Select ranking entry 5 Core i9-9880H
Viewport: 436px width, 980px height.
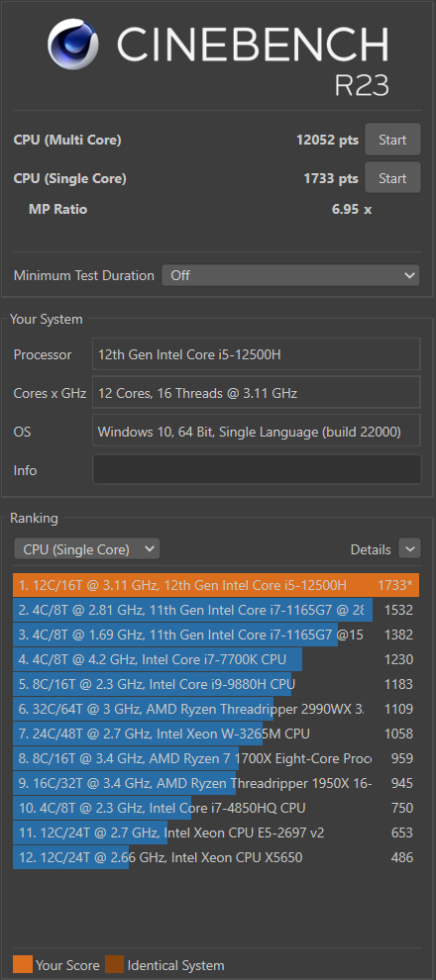click(x=216, y=684)
